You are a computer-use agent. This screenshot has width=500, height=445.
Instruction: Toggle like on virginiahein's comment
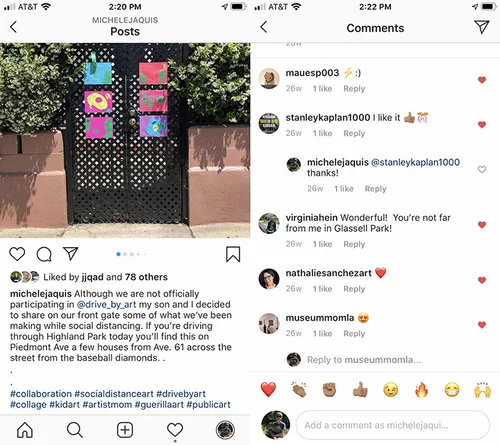coord(482,225)
